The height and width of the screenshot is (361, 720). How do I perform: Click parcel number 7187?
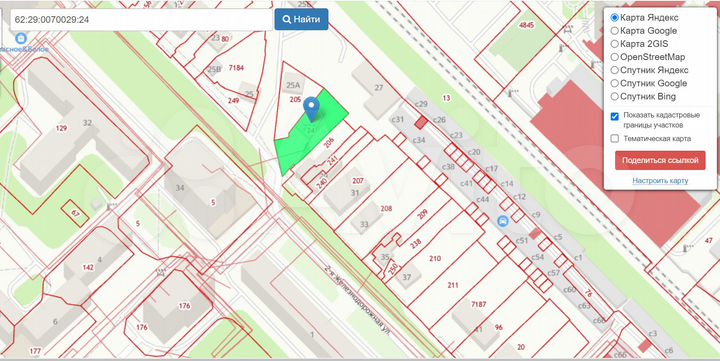pos(478,304)
